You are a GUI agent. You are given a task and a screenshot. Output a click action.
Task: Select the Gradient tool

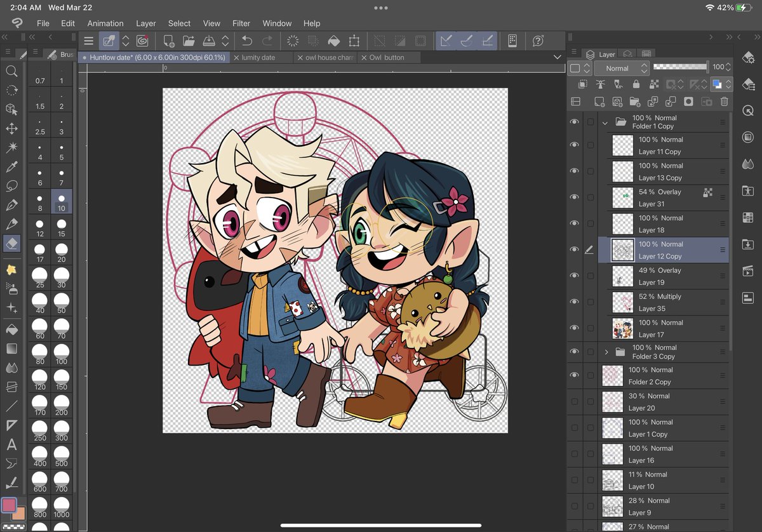point(11,349)
